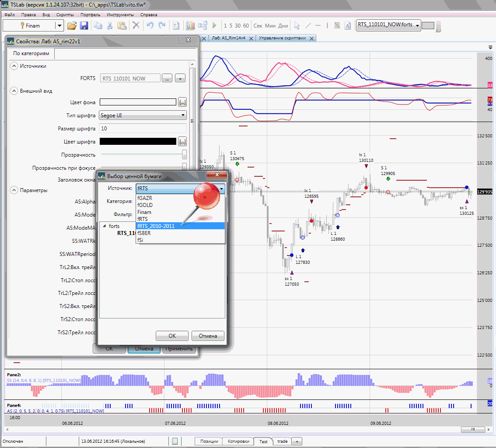Toggle the Мин timeframe unit
496x448 pixels.
270,26
